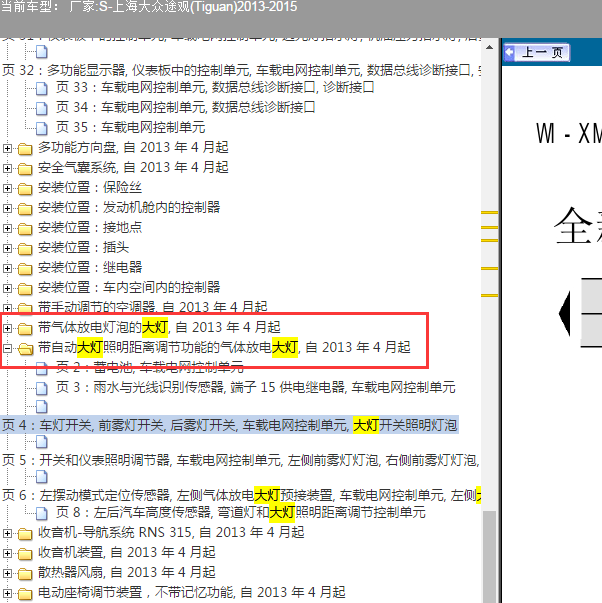
Task: Select 安装位置：发动机舱内的控制器 label
Action: pyautogui.click(x=129, y=207)
